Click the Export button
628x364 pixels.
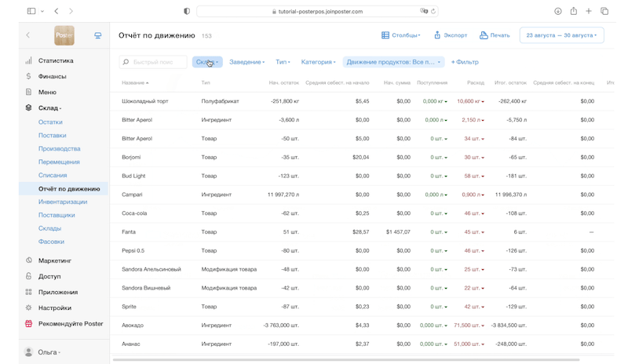pos(451,35)
